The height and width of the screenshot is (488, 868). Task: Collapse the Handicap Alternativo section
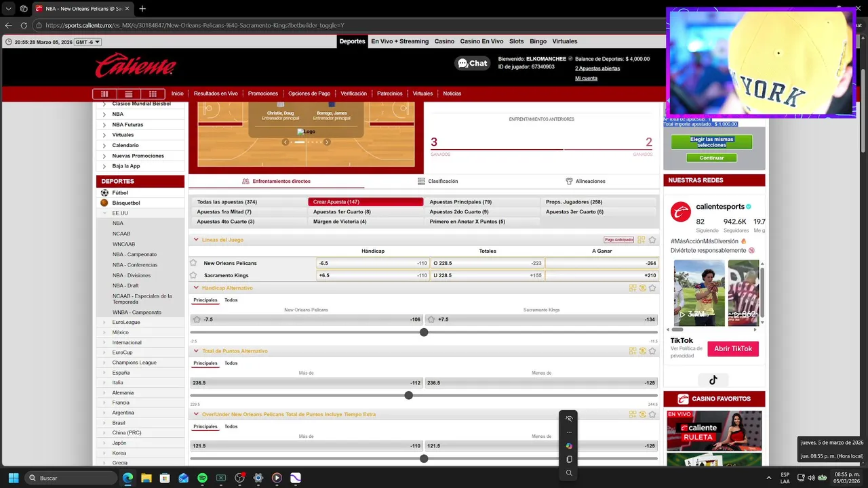196,288
